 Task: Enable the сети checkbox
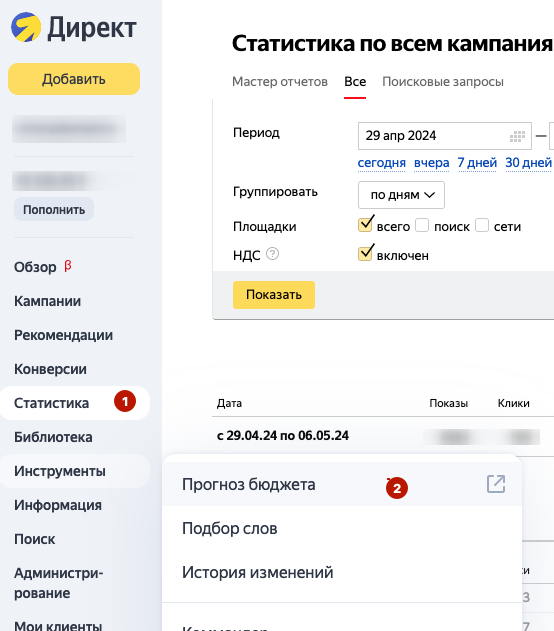482,225
